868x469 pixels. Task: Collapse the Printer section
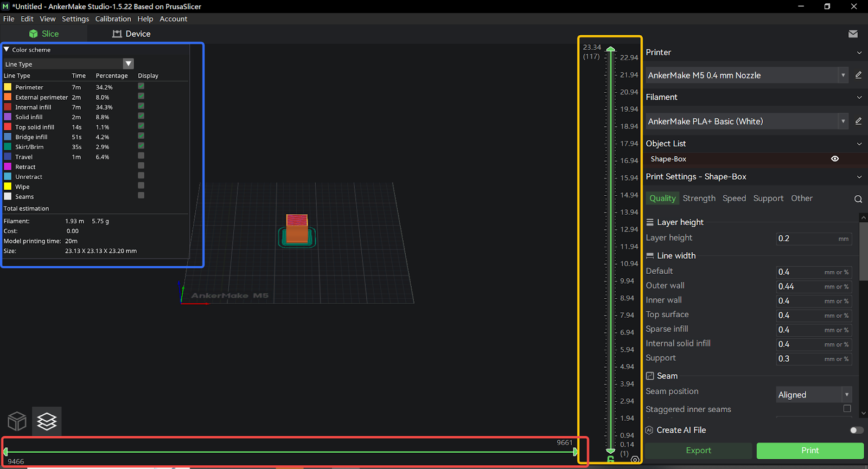pos(859,53)
